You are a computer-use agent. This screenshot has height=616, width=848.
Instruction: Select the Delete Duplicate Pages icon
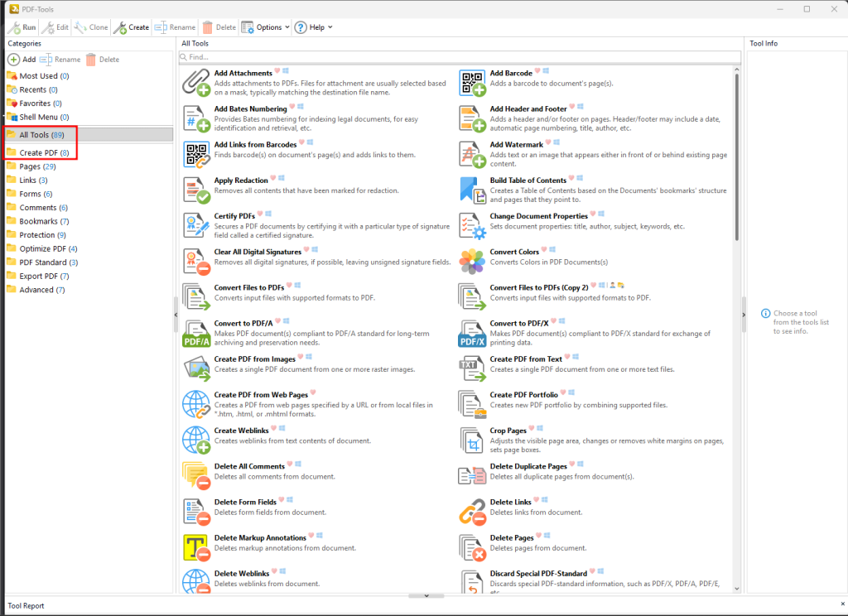[x=472, y=476]
